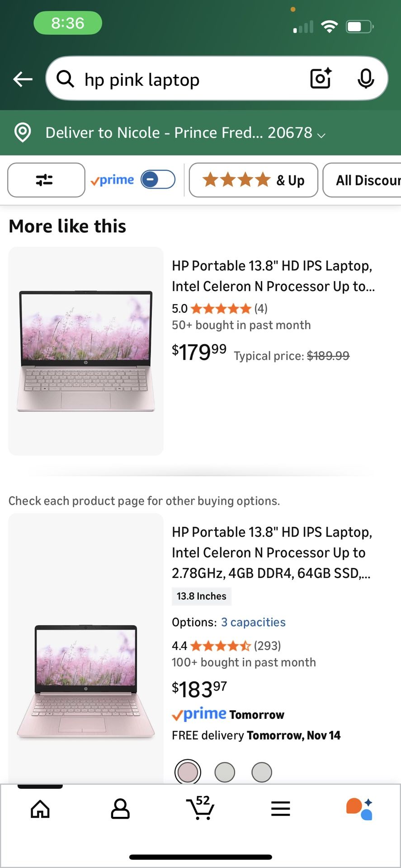
Task: Open the 3 capacities options link
Action: [253, 622]
